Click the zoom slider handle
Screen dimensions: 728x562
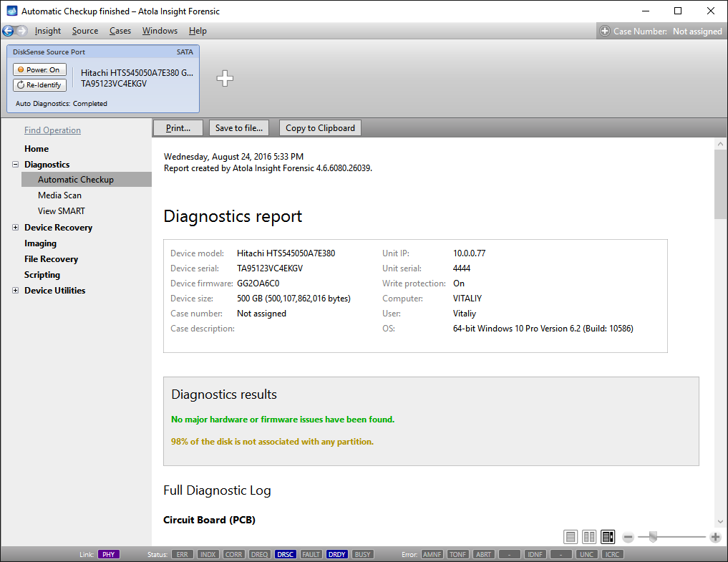click(x=652, y=537)
